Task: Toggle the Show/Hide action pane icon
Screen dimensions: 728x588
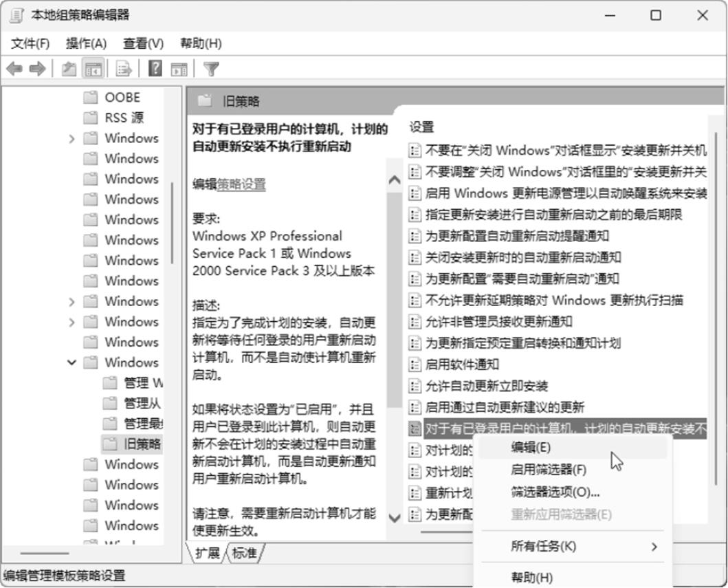Action: coord(179,69)
